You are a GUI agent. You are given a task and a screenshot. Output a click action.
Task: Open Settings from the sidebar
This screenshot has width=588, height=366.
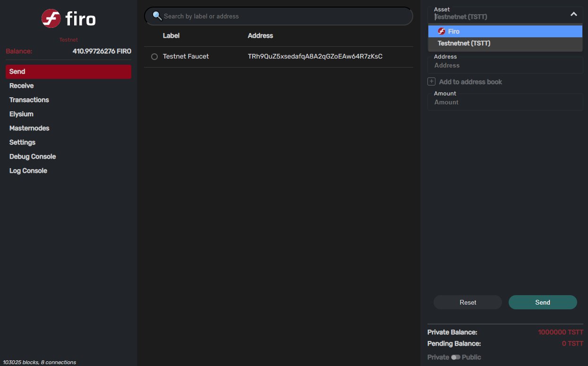(68, 142)
